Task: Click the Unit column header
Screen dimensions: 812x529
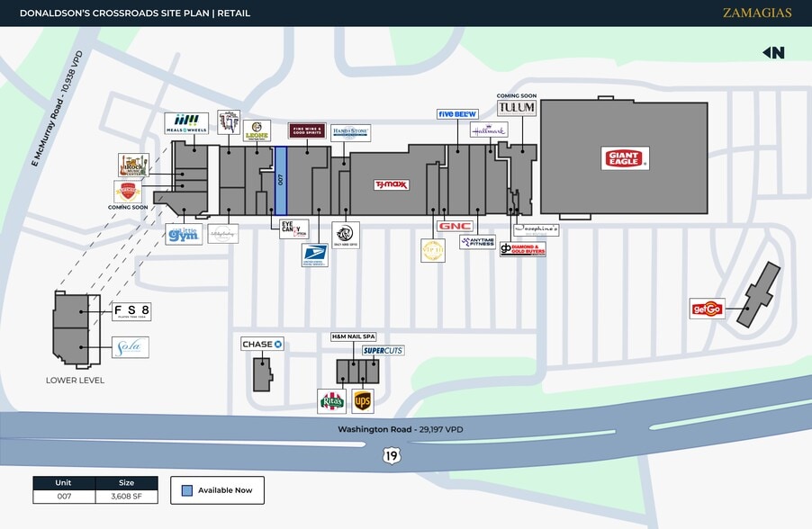Action: [x=64, y=483]
